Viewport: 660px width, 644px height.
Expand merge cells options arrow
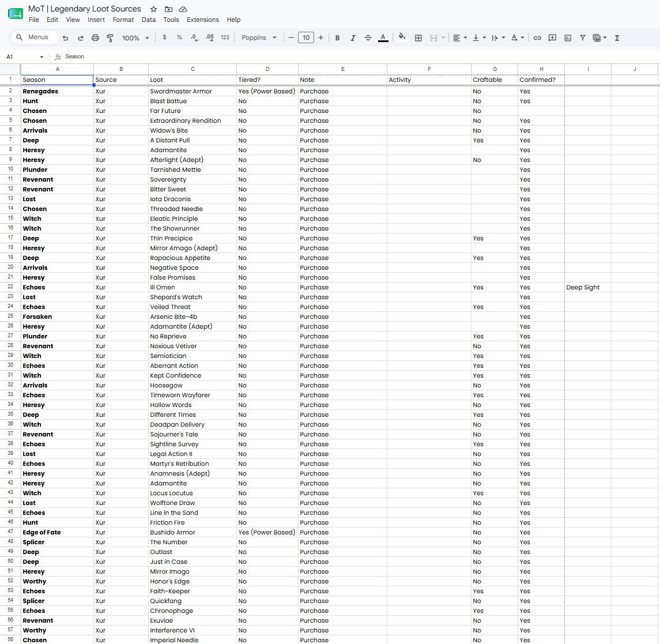[443, 38]
